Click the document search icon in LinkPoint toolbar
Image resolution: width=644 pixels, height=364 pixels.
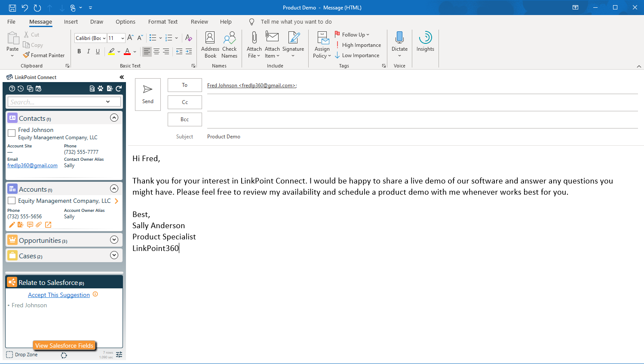pyautogui.click(x=92, y=89)
